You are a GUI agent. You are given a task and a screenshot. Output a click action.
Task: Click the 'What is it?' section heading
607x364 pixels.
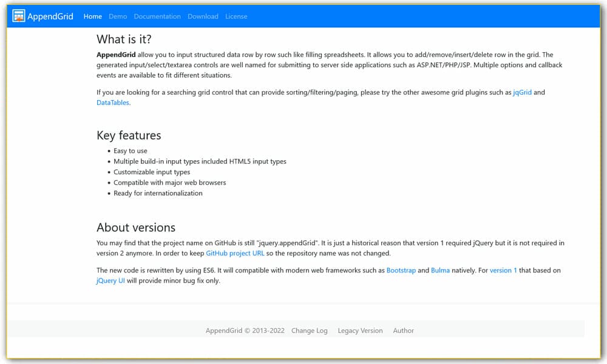[x=123, y=39]
